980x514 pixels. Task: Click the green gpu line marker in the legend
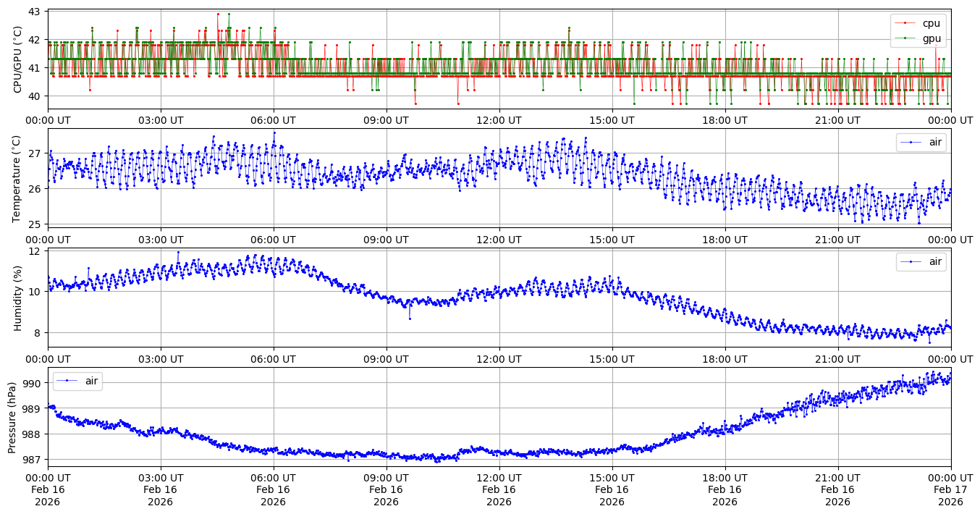coord(906,38)
